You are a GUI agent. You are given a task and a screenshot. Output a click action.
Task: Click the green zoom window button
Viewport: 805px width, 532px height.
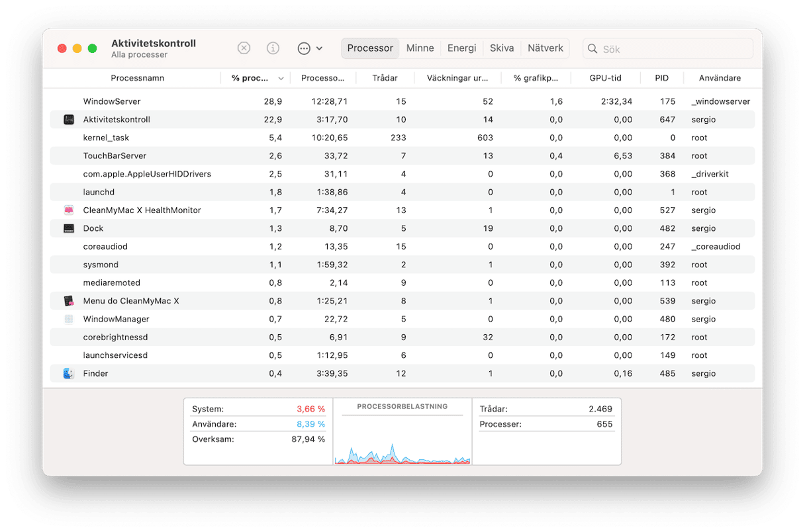coord(93,48)
